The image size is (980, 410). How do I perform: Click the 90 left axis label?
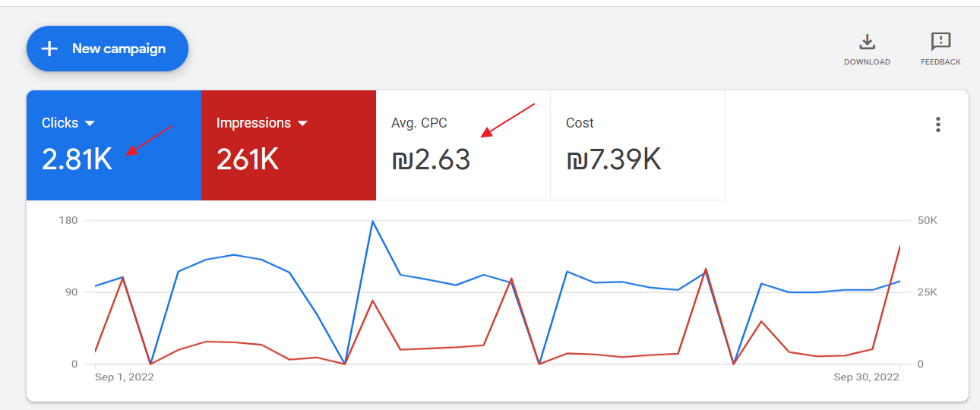71,292
